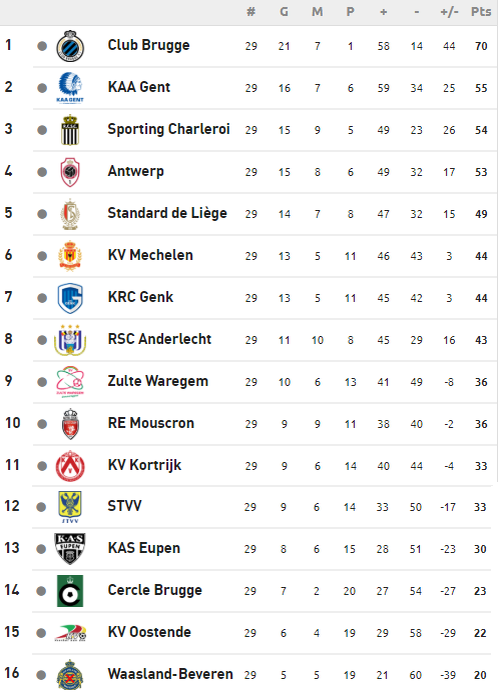Image resolution: width=499 pixels, height=695 pixels.
Task: Open the KV Oostende team link
Action: point(149,632)
